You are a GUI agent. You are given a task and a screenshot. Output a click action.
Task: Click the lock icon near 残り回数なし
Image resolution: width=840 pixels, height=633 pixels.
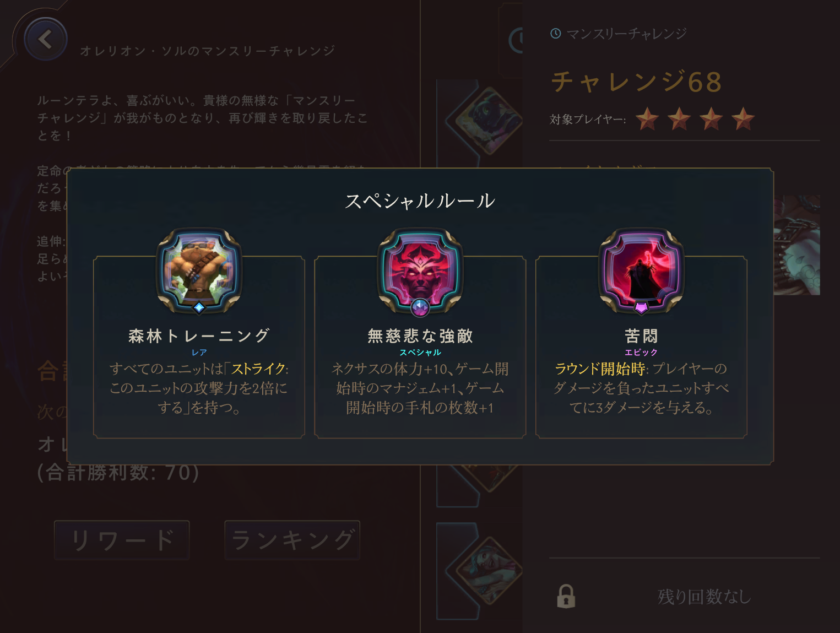566,597
